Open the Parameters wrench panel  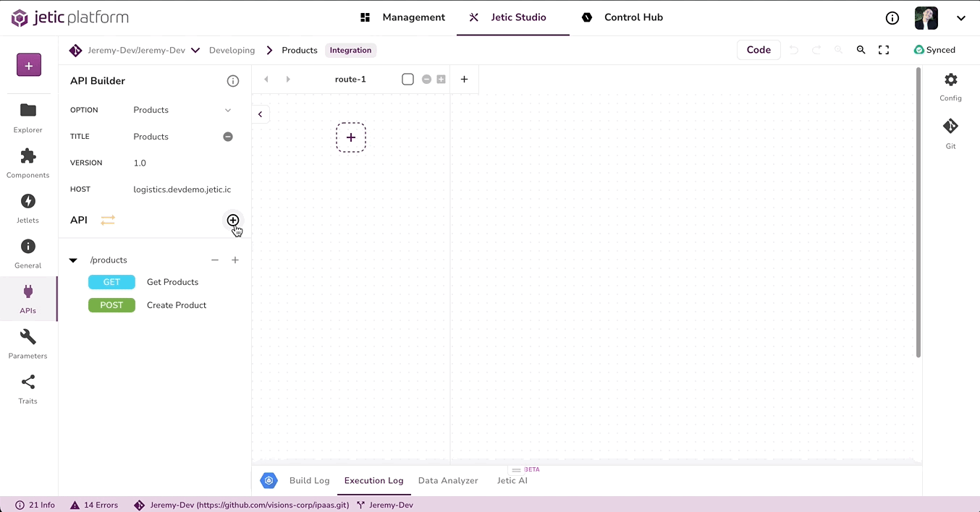tap(28, 344)
